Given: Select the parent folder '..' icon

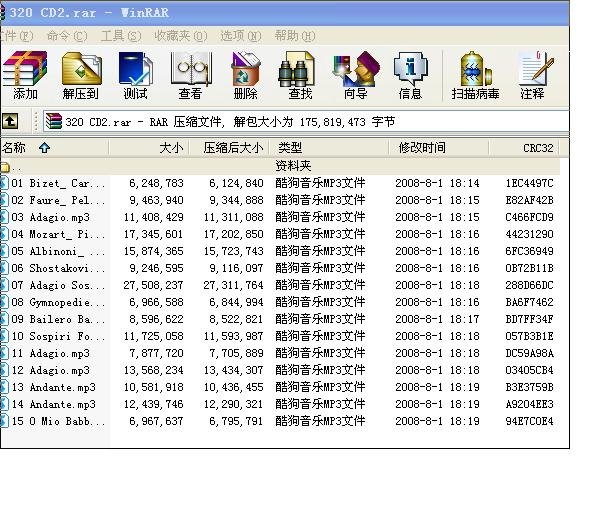Looking at the screenshot, I should pyautogui.click(x=5, y=167).
